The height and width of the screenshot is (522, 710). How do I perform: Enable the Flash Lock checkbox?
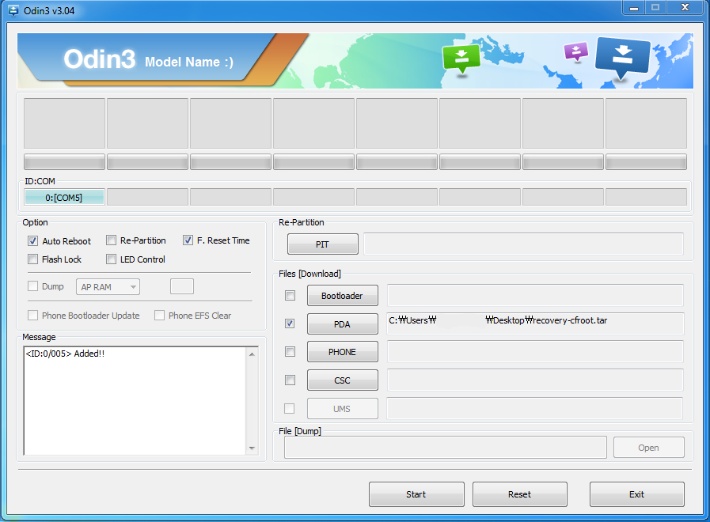[33, 259]
